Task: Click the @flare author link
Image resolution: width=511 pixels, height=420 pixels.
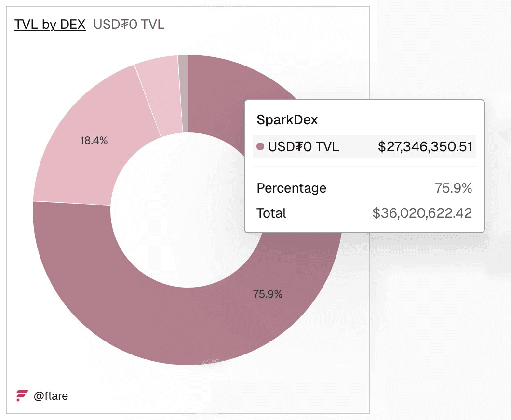Action: click(51, 396)
